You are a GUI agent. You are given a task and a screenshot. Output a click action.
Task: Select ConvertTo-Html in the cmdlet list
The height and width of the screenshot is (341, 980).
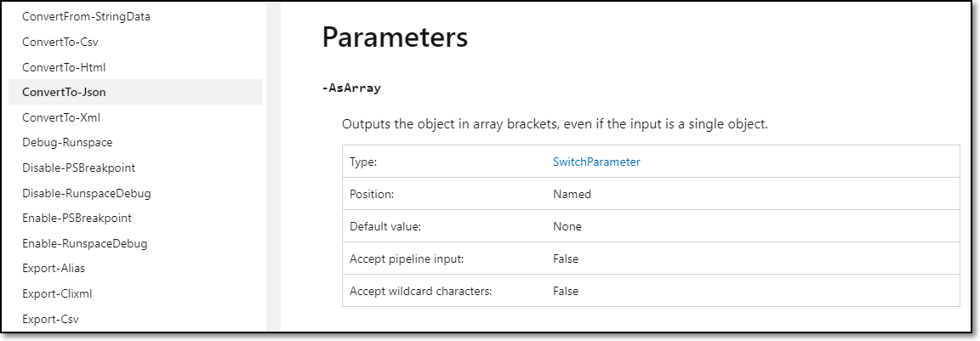pos(64,67)
